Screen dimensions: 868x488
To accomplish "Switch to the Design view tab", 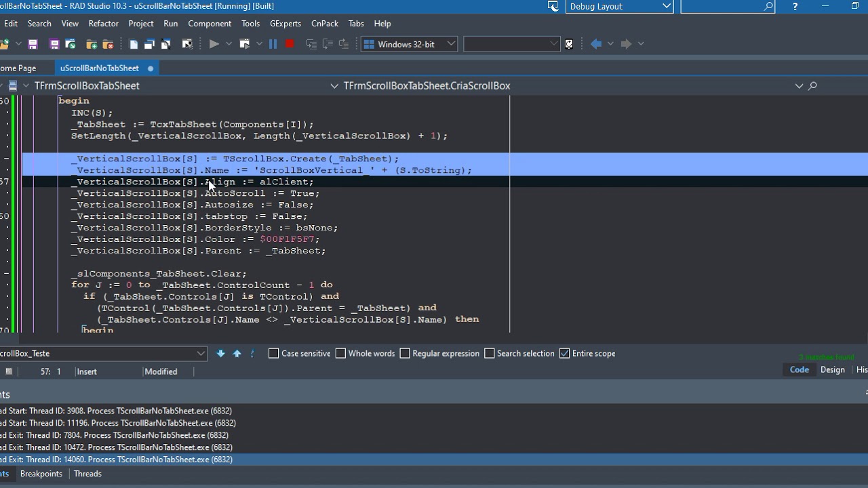I will (x=832, y=370).
